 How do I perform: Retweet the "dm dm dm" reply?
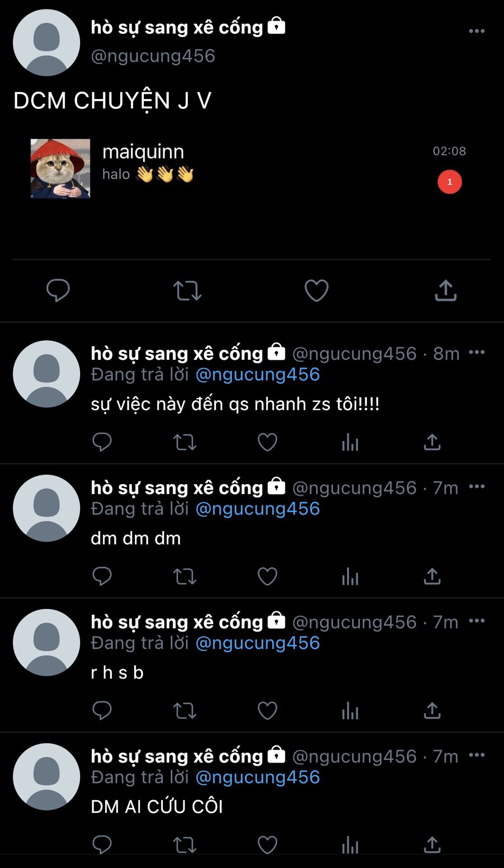(x=185, y=576)
